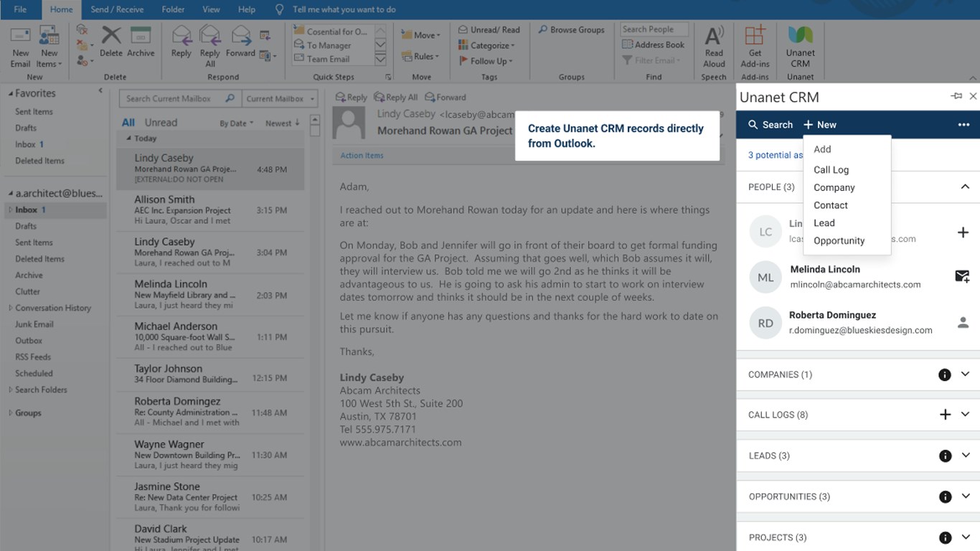
Task: Click the message list scrollbar up arrow
Action: click(x=315, y=120)
